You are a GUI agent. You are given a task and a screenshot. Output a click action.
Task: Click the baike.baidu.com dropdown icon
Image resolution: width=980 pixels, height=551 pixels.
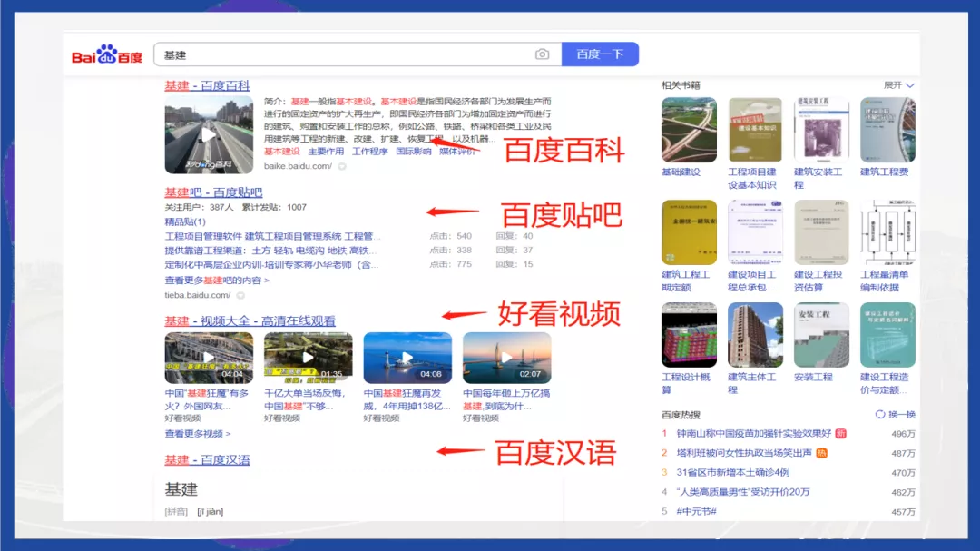click(x=342, y=166)
